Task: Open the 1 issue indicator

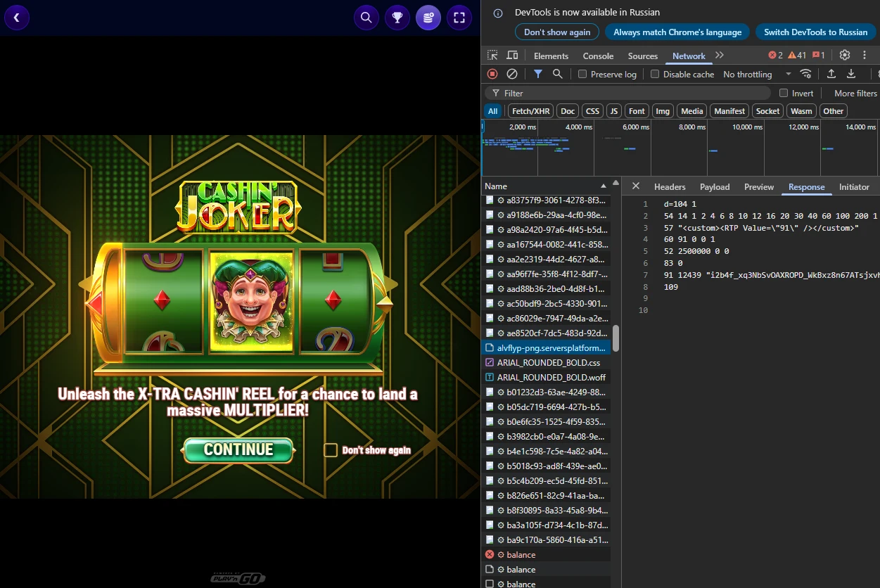Action: 818,56
